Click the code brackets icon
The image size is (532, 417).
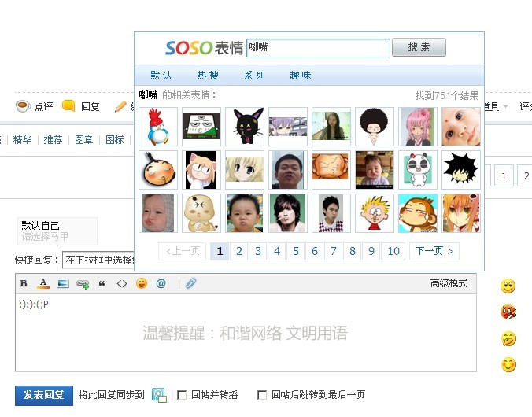coord(122,284)
